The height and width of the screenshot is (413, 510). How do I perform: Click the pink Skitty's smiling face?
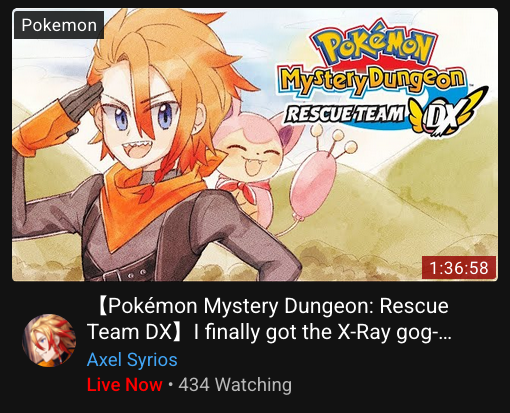(x=255, y=156)
